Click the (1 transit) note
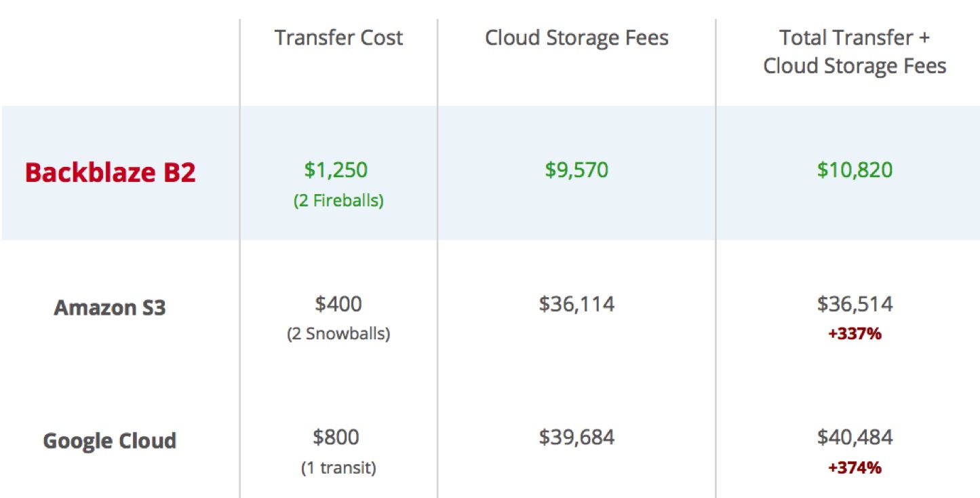 tap(338, 468)
